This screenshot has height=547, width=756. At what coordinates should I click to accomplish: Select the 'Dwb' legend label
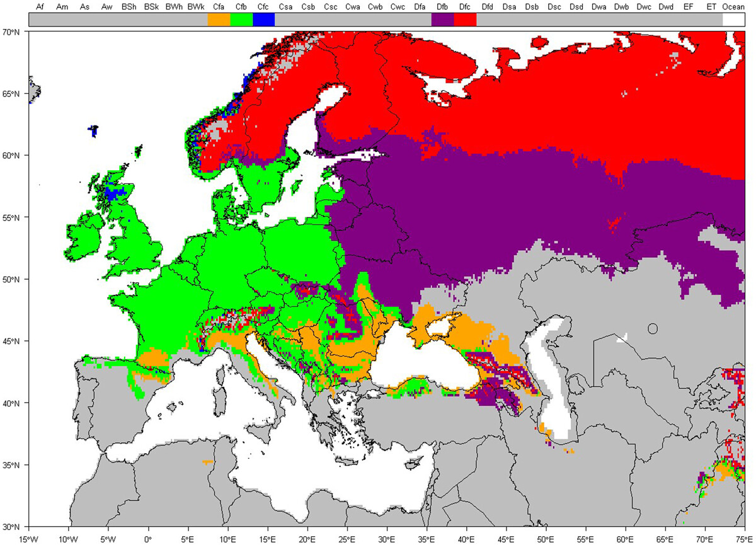click(622, 7)
